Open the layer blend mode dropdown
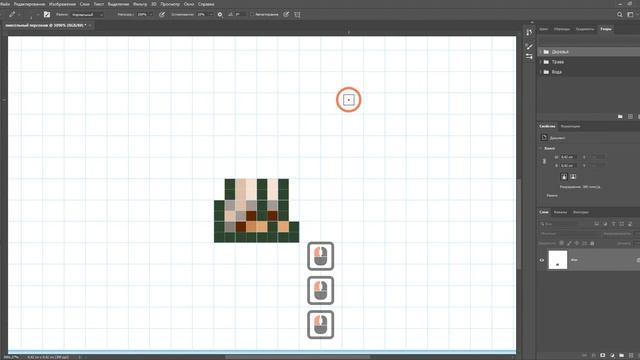Screen dimensions: 640x360 [569, 233]
